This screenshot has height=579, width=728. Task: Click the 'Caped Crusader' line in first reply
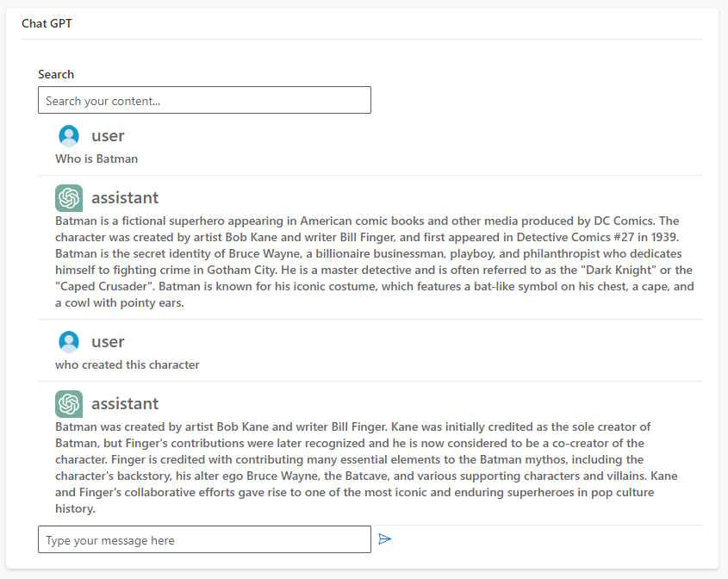374,286
